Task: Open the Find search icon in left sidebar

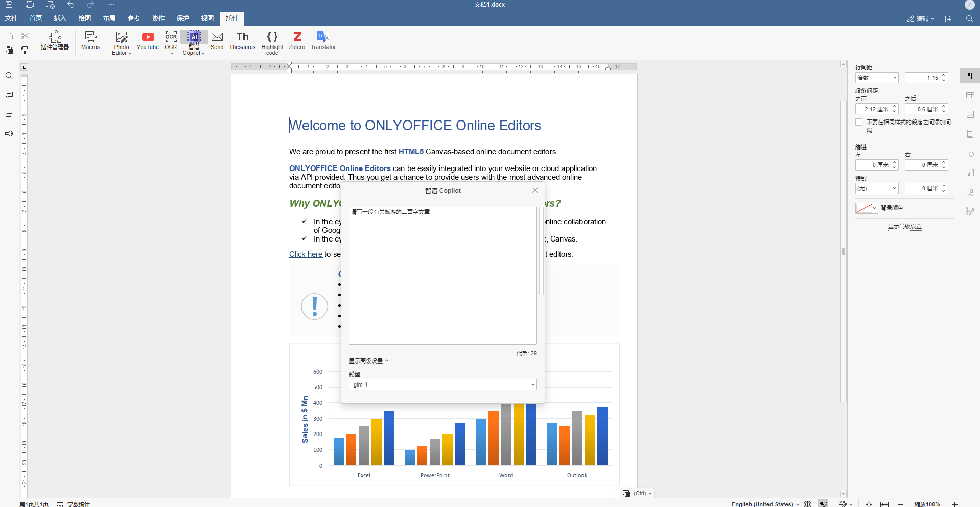Action: point(9,76)
